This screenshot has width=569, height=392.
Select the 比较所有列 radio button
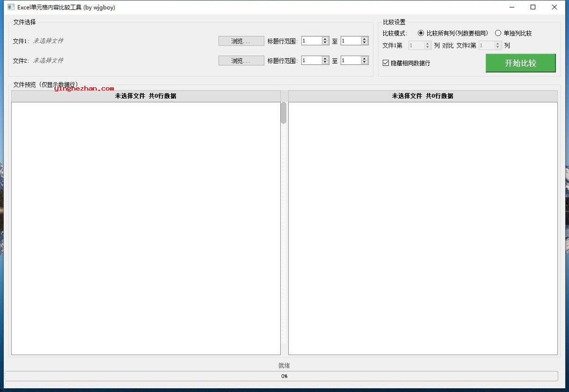pos(421,33)
